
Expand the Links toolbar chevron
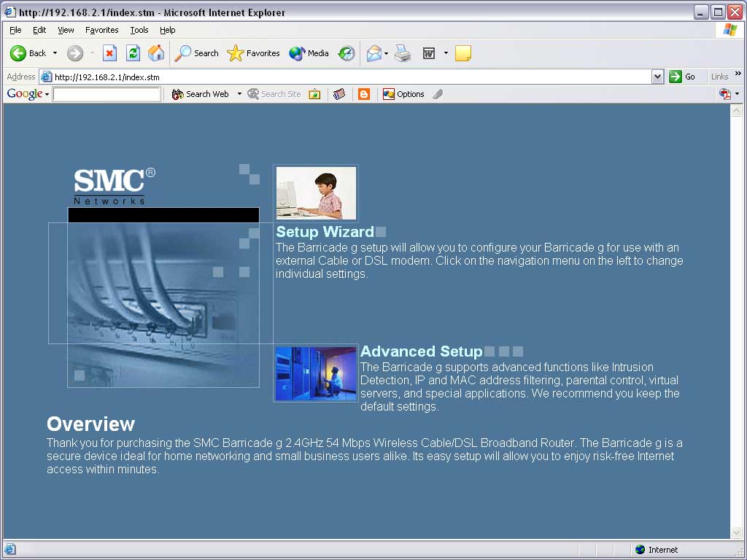tap(738, 74)
